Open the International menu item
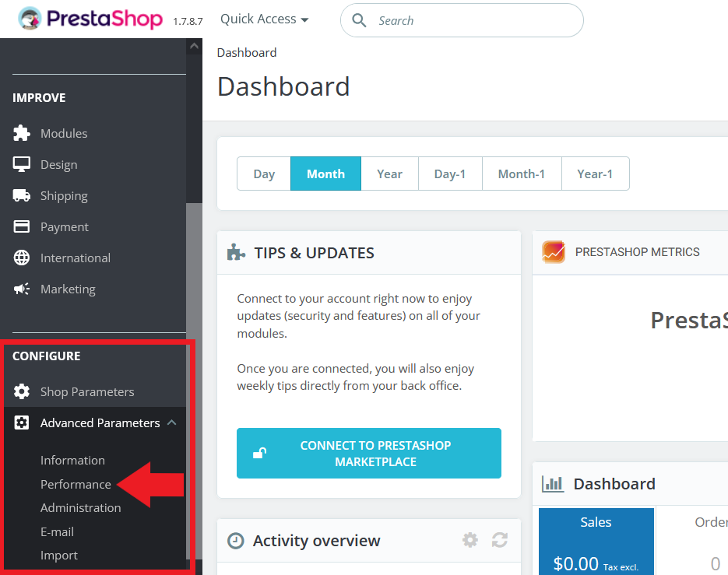This screenshot has height=575, width=728. [x=76, y=258]
